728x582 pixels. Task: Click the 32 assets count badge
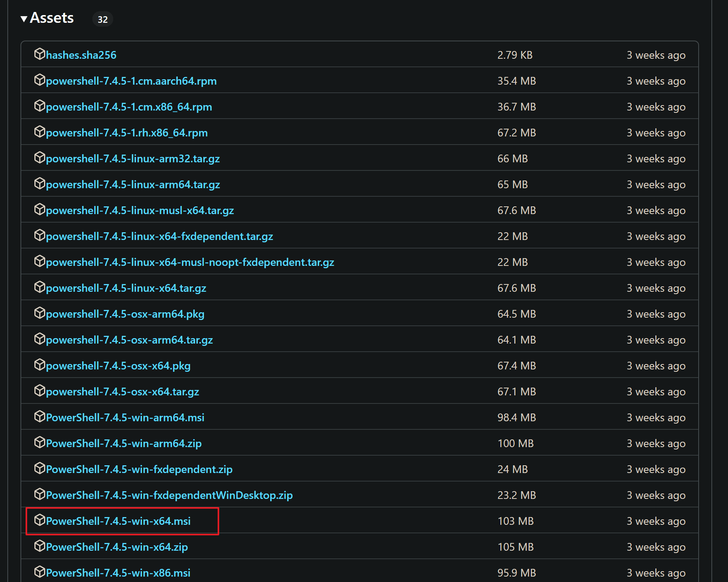tap(102, 19)
